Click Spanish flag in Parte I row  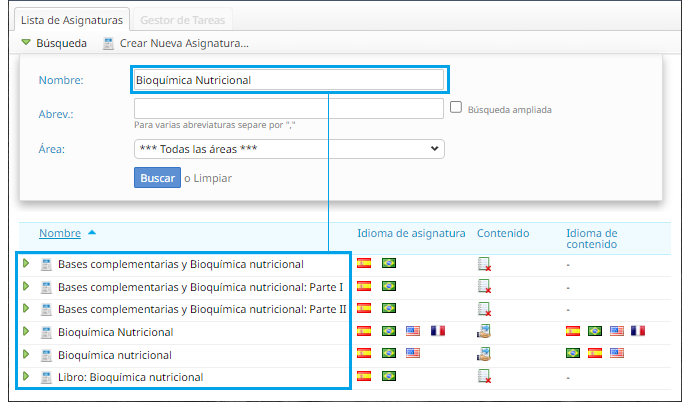click(364, 286)
